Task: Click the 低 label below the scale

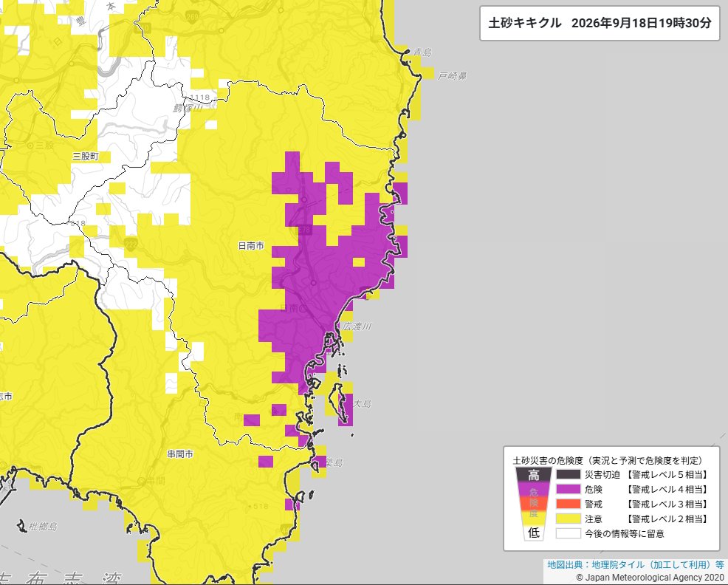Action: (534, 533)
